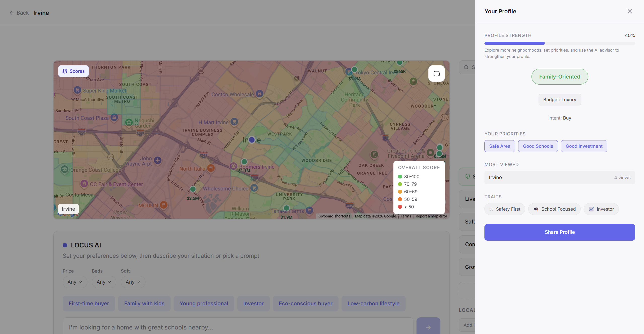Screen dimensions: 644x334
Task: Toggle the Safe Area priority chip
Action: 500,146
